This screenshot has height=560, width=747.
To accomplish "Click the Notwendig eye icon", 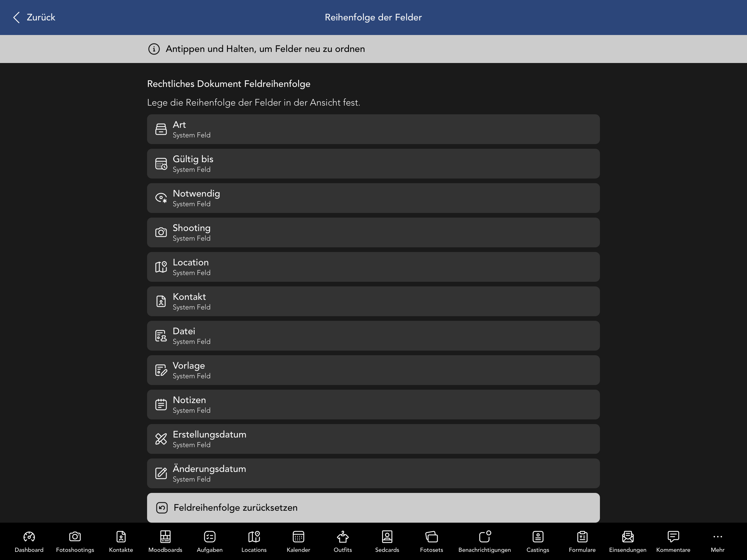I will point(161,198).
